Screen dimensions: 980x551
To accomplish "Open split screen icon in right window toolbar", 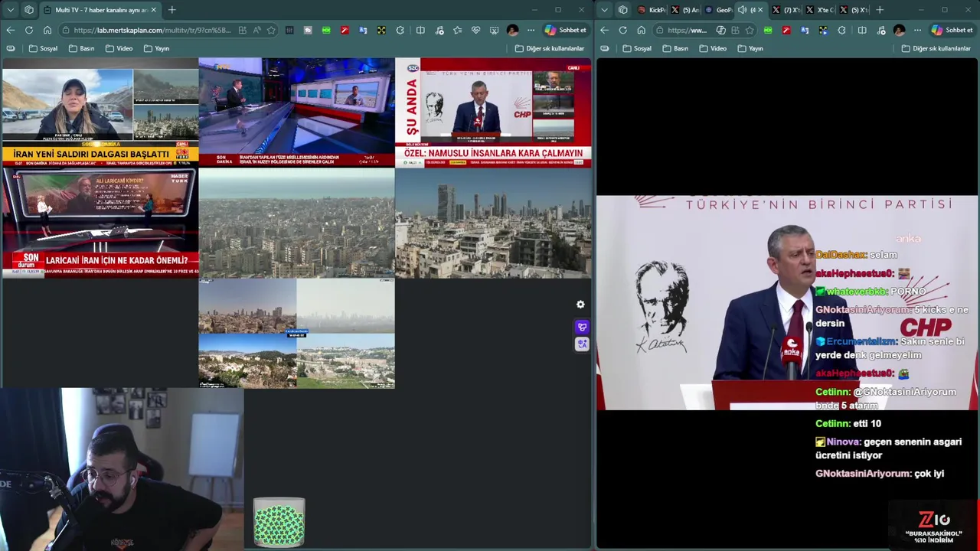I will point(862,30).
